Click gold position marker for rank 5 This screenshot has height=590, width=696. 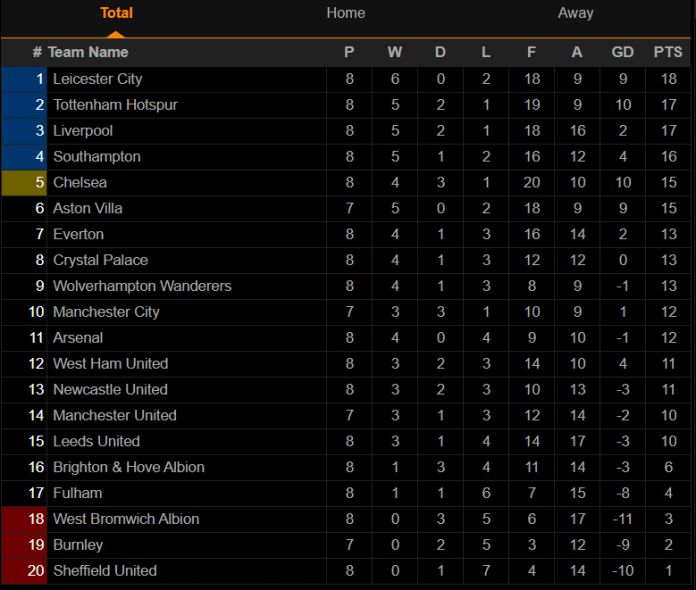(24, 182)
